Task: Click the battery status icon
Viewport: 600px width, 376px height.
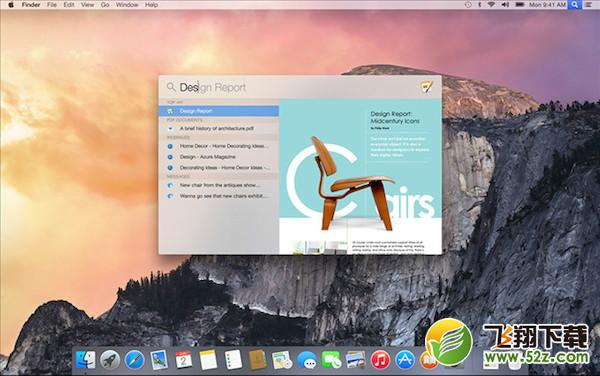Action: tap(520, 5)
